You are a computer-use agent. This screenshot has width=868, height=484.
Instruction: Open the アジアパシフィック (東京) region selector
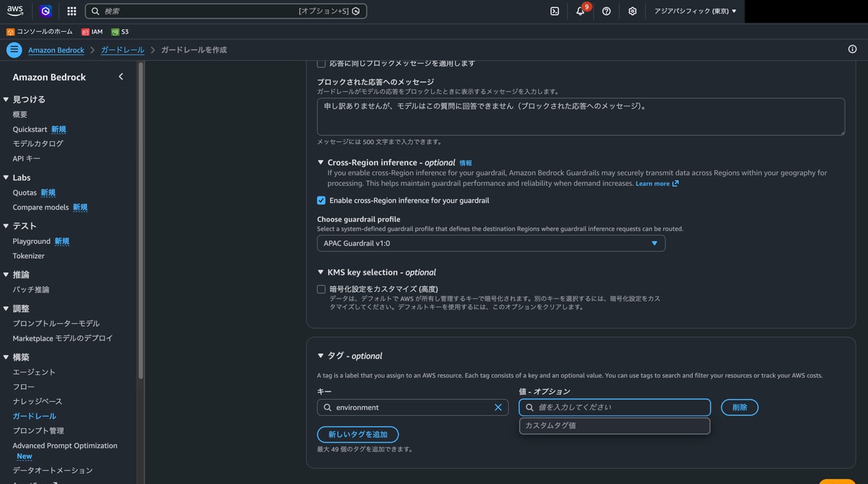point(695,11)
